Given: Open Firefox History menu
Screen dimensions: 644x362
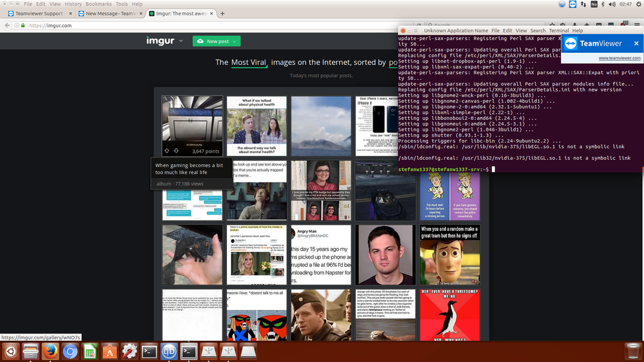Looking at the screenshot, I should [x=73, y=4].
